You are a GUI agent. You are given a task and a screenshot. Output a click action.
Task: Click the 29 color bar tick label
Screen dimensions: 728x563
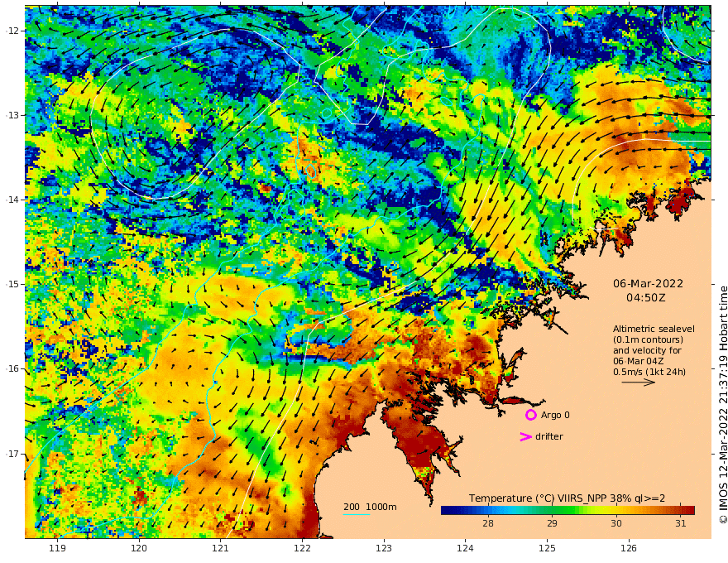point(552,523)
